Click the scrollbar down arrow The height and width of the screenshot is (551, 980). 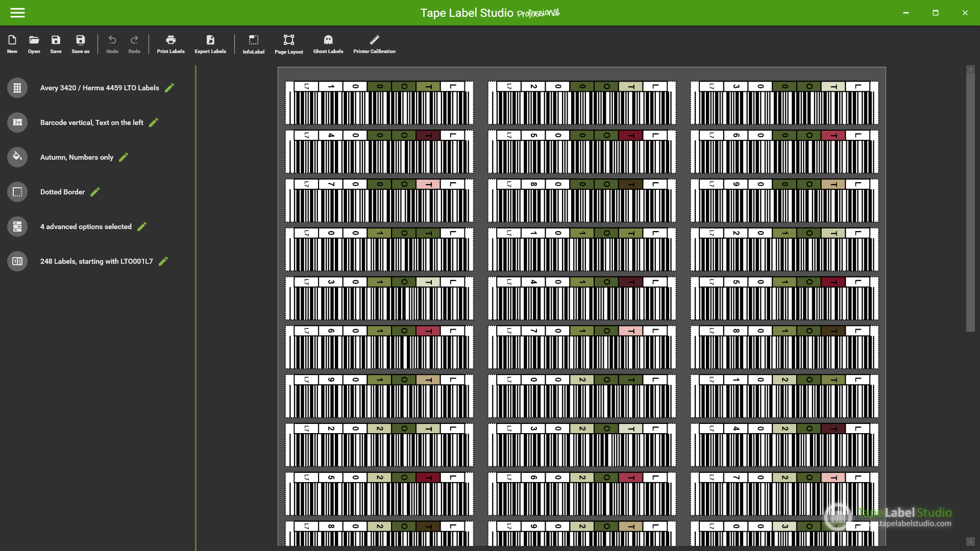pyautogui.click(x=970, y=541)
